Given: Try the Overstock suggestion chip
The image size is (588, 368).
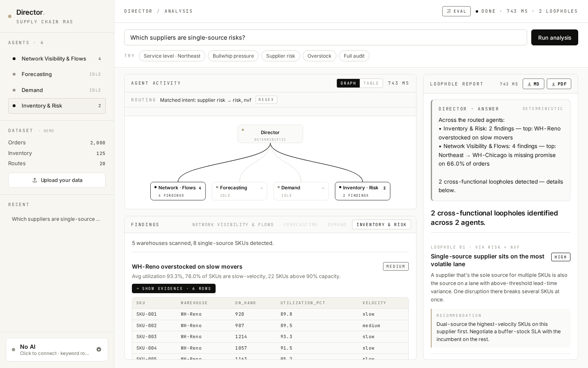Looking at the screenshot, I should click(319, 56).
